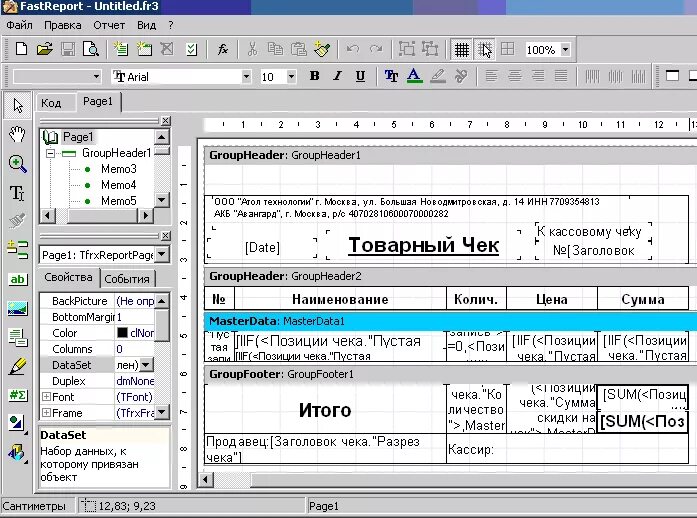Delete page icon in toolbar

click(x=167, y=49)
